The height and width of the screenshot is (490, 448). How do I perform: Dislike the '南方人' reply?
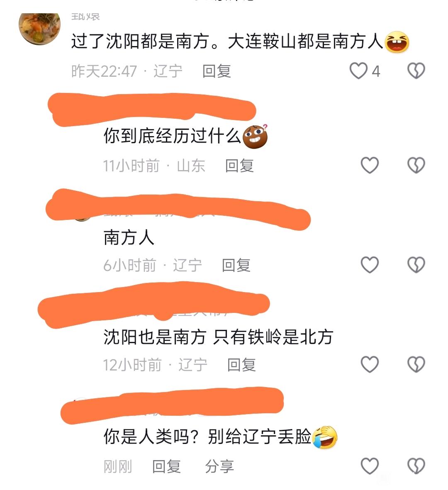[x=416, y=265]
